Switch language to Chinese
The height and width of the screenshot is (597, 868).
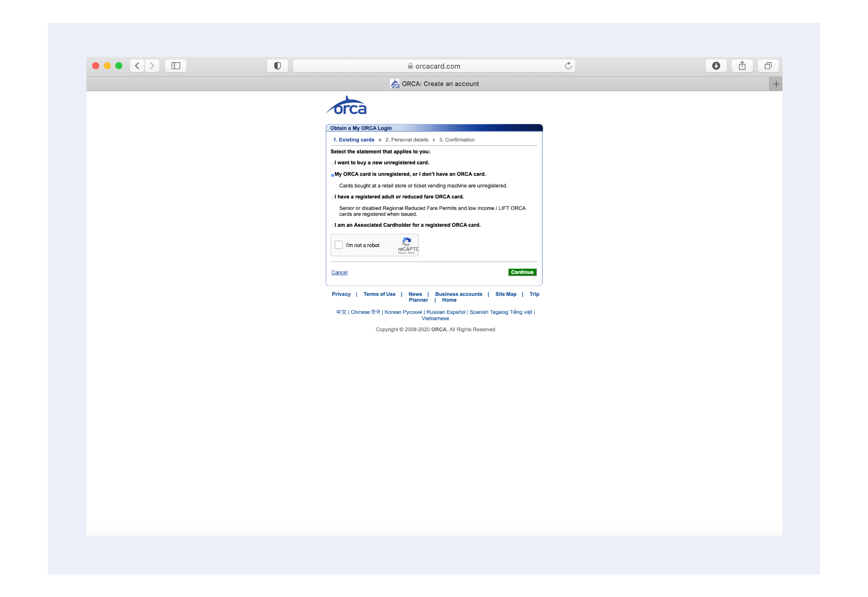[353, 312]
